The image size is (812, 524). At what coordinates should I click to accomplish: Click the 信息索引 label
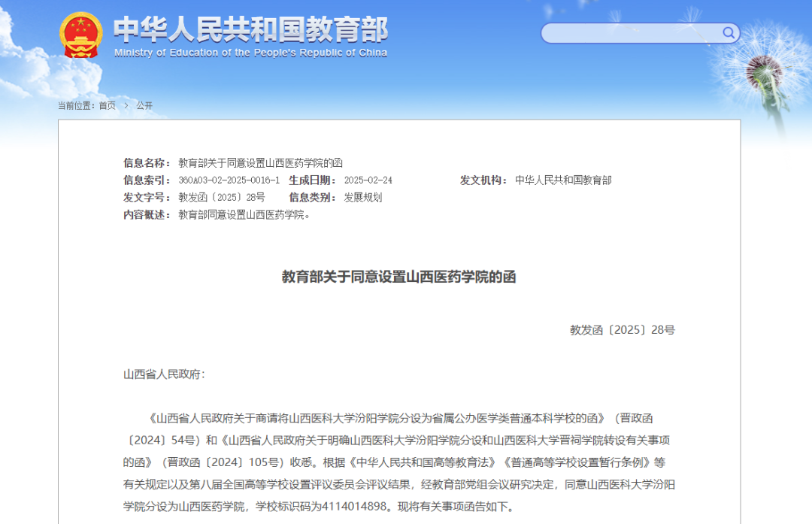[x=147, y=180]
